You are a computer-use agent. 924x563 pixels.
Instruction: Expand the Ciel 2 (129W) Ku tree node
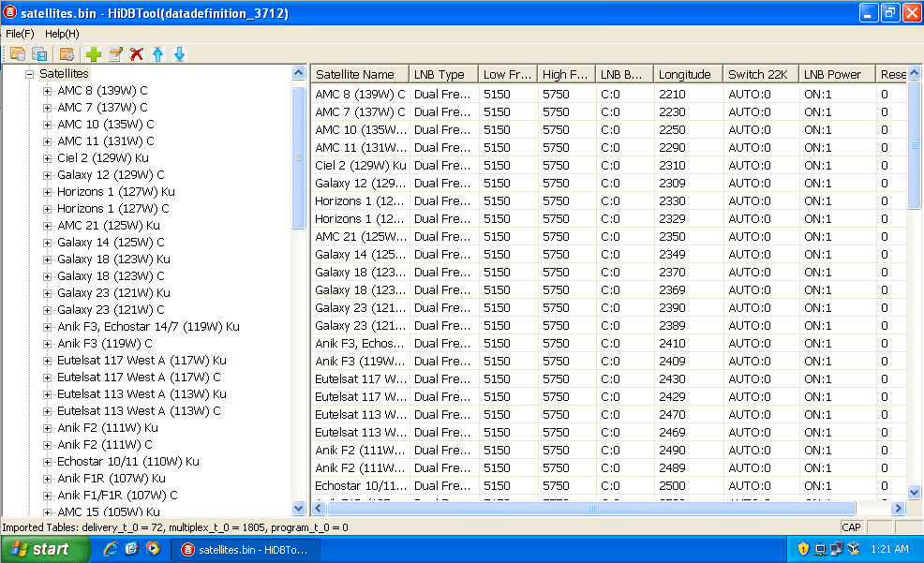point(47,158)
